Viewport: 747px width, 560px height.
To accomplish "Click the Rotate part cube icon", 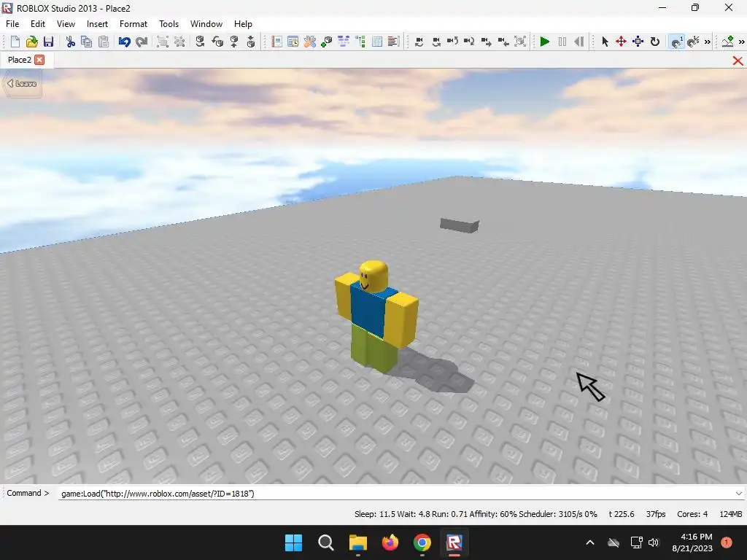I will click(x=200, y=42).
